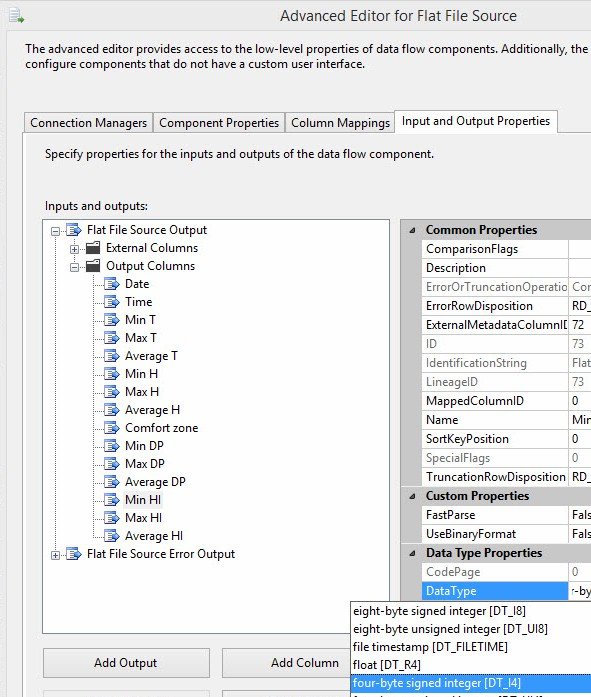This screenshot has width=591, height=697.
Task: Click the Flat File Source Error Output icon
Action: pyautogui.click(x=74, y=554)
